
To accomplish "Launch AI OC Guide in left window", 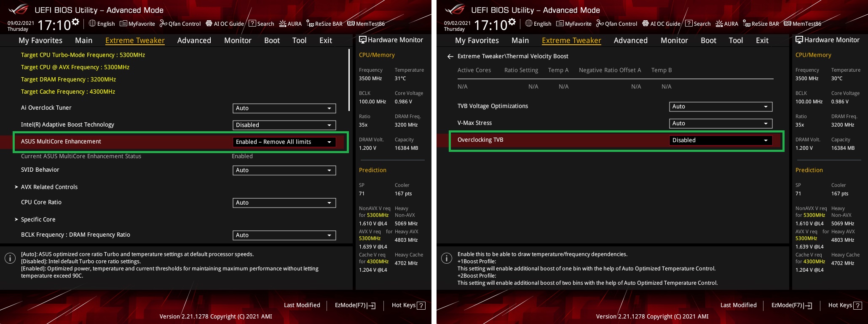I will (225, 24).
